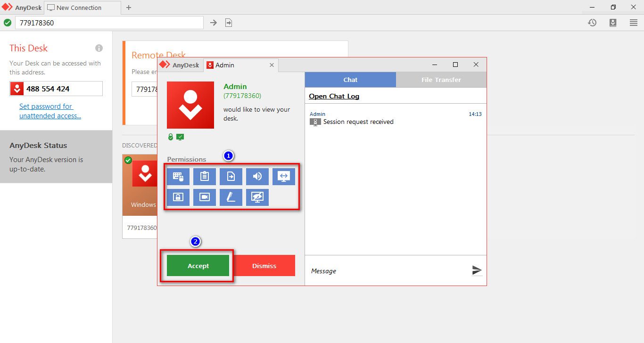Add a new tab with plus button
The width and height of the screenshot is (644, 343).
click(x=129, y=8)
